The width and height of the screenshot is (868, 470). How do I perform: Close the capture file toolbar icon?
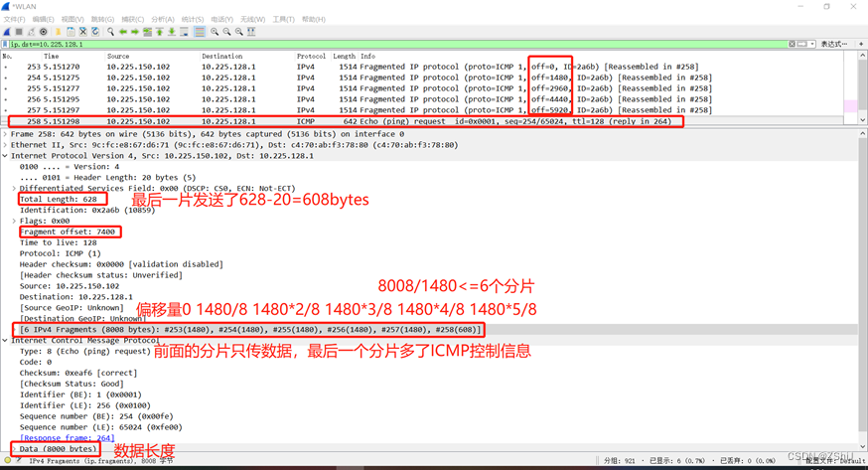(83, 32)
